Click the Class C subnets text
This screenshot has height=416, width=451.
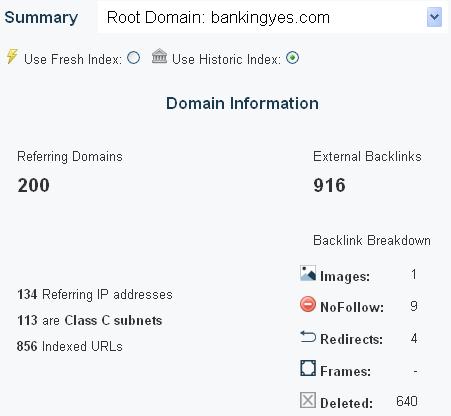click(x=113, y=320)
